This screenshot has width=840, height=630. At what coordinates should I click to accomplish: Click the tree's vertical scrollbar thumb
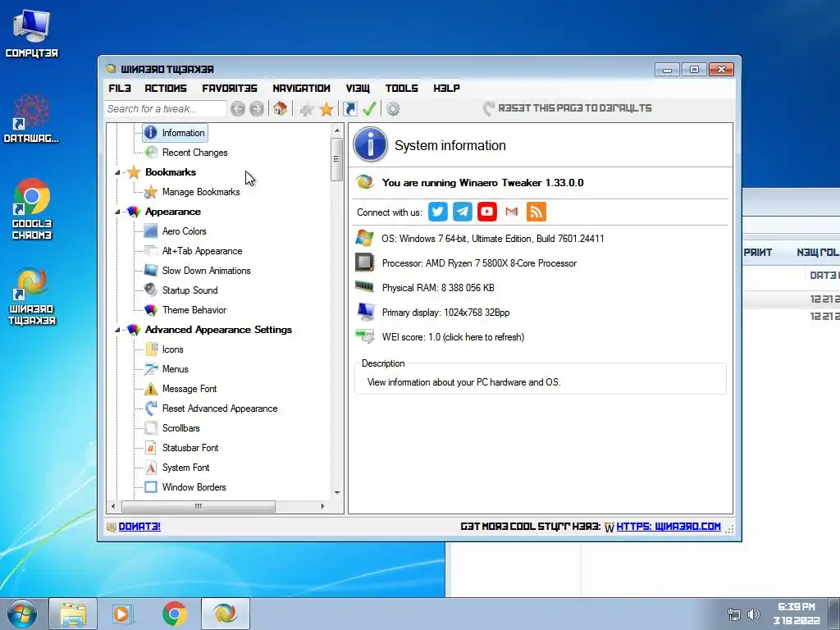pos(336,159)
